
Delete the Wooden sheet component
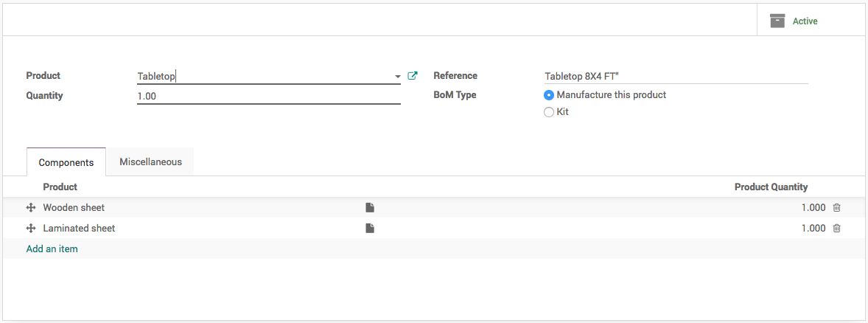(836, 208)
